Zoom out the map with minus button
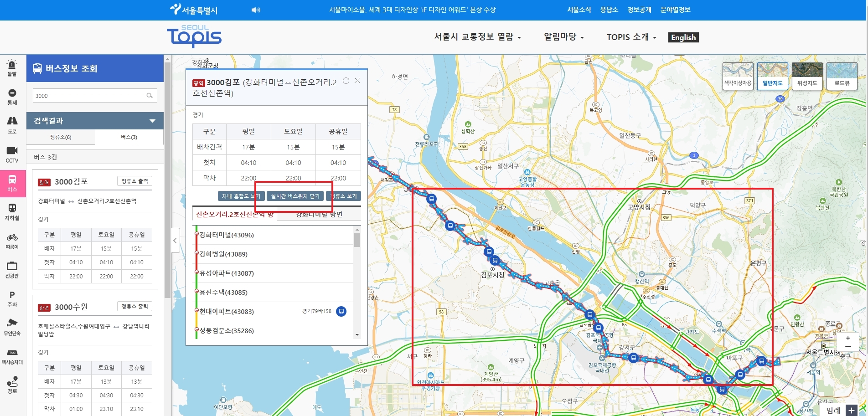This screenshot has width=868, height=416. 847,347
